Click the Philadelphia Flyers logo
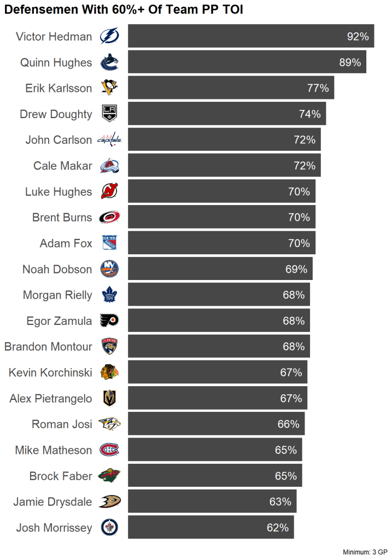The height and width of the screenshot is (560, 392). click(109, 321)
